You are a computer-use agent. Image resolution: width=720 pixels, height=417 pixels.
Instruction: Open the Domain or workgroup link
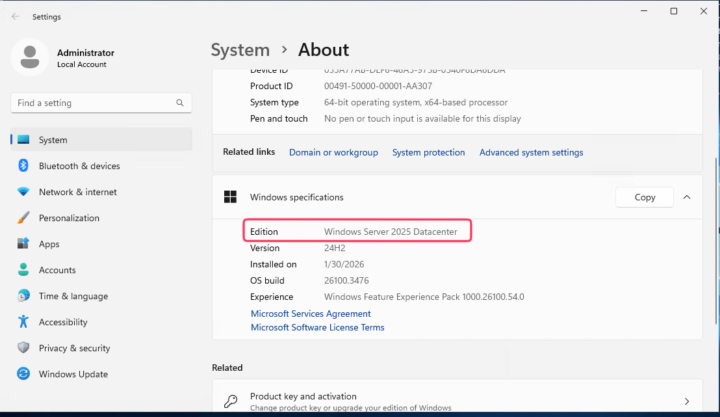(x=333, y=153)
